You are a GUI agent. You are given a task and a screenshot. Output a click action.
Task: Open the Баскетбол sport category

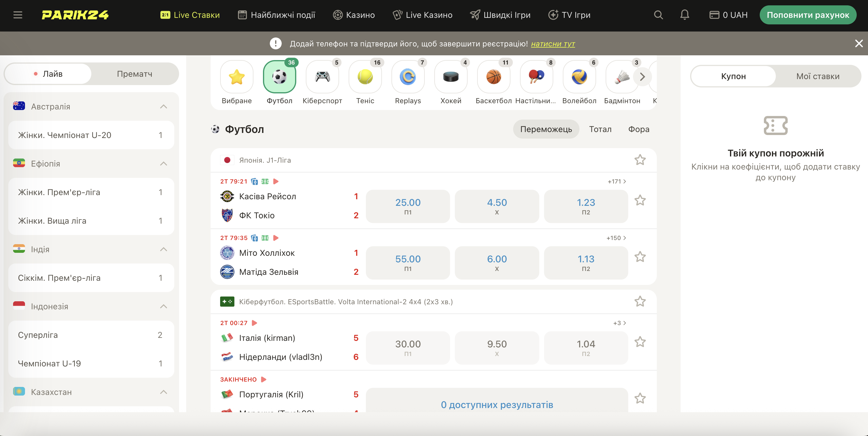493,77
